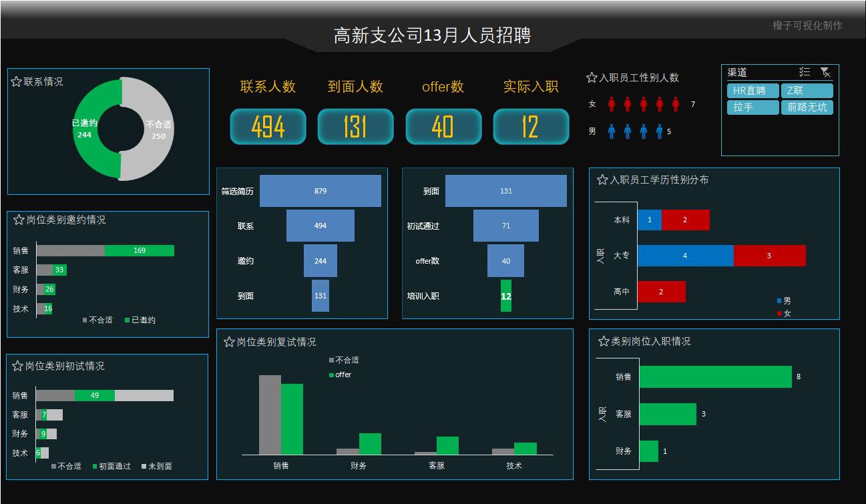Click the dashboard title 高新支公司13月人员招聘
This screenshot has width=866, height=504.
click(x=433, y=35)
